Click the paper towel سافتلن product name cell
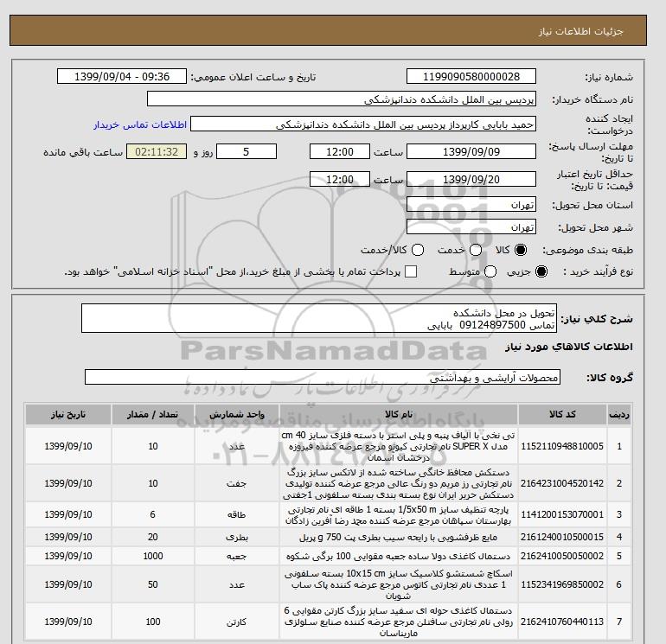 (x=399, y=622)
